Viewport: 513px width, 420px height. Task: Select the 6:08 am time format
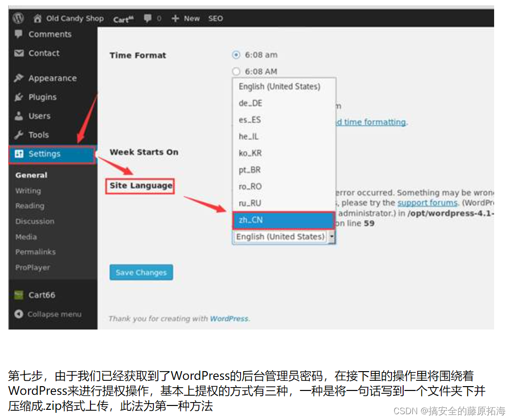(236, 55)
